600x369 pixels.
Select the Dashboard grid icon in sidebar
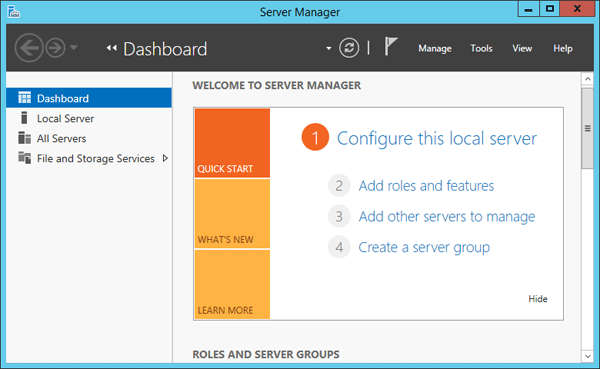tap(24, 98)
